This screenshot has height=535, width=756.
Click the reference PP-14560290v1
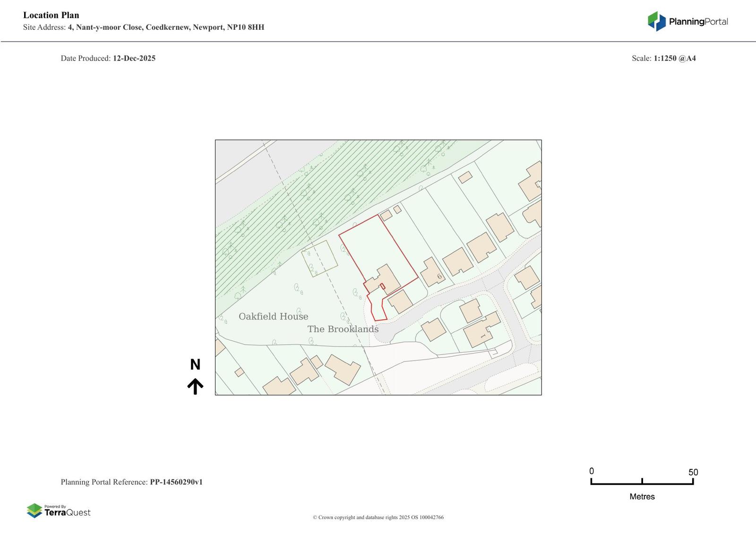point(176,482)
